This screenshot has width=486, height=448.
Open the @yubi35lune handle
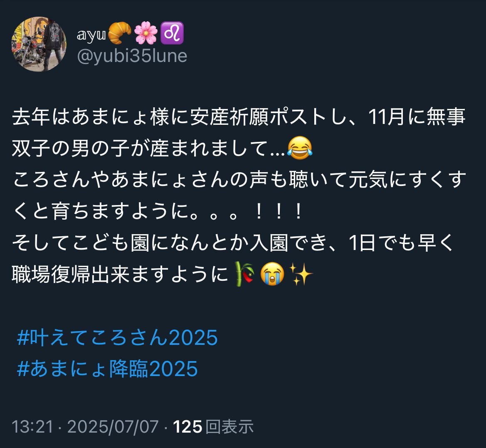132,56
